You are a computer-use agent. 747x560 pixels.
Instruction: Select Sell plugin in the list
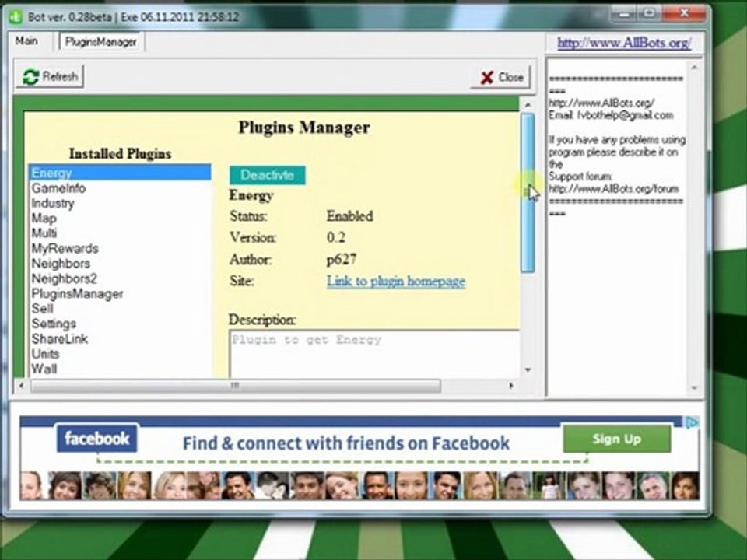pos(120,309)
